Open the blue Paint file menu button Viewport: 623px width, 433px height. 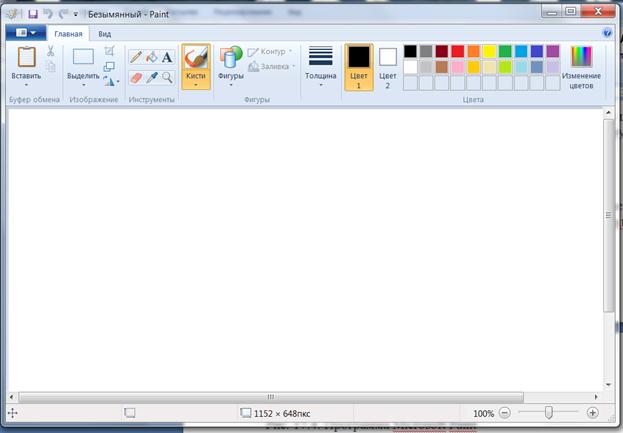[x=26, y=33]
